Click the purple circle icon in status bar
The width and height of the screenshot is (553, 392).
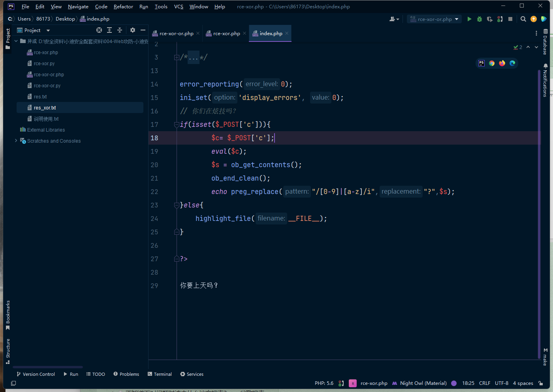point(454,383)
